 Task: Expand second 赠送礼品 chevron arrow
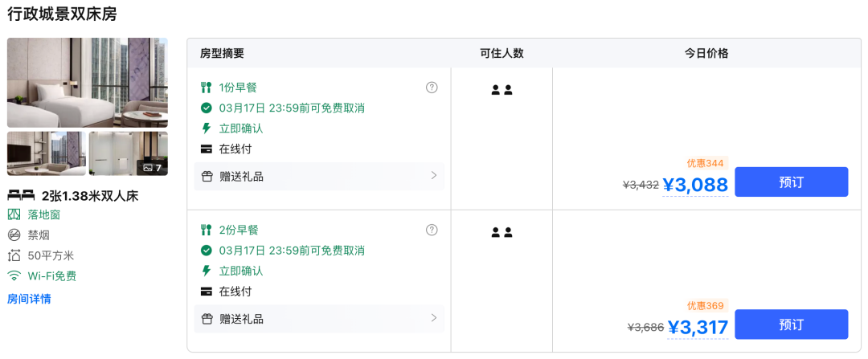point(434,318)
